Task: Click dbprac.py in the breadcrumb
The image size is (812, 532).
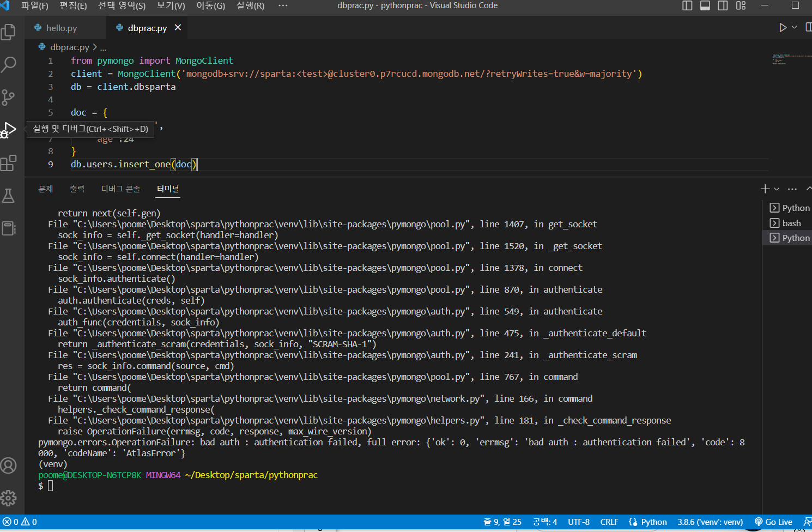Action: point(69,47)
